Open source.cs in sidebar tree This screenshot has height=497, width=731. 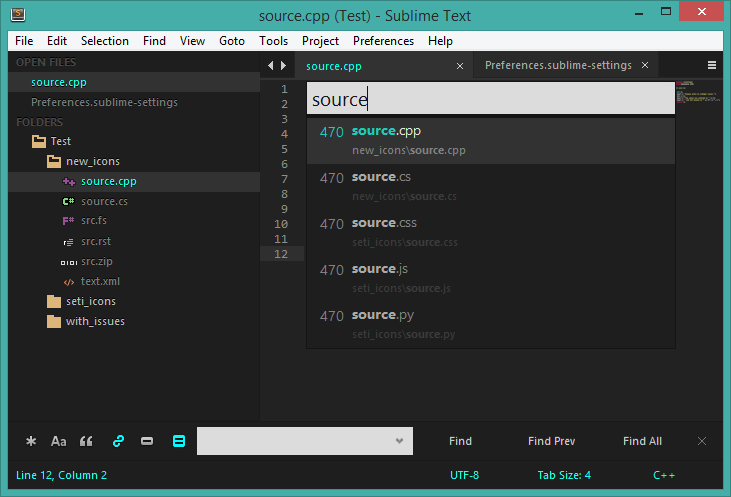click(104, 201)
